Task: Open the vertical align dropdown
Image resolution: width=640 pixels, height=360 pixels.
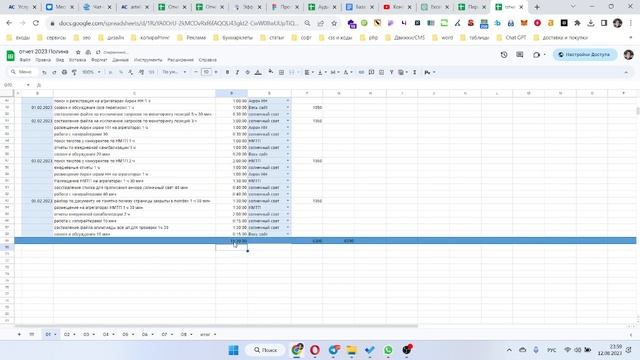Action: pos(321,72)
